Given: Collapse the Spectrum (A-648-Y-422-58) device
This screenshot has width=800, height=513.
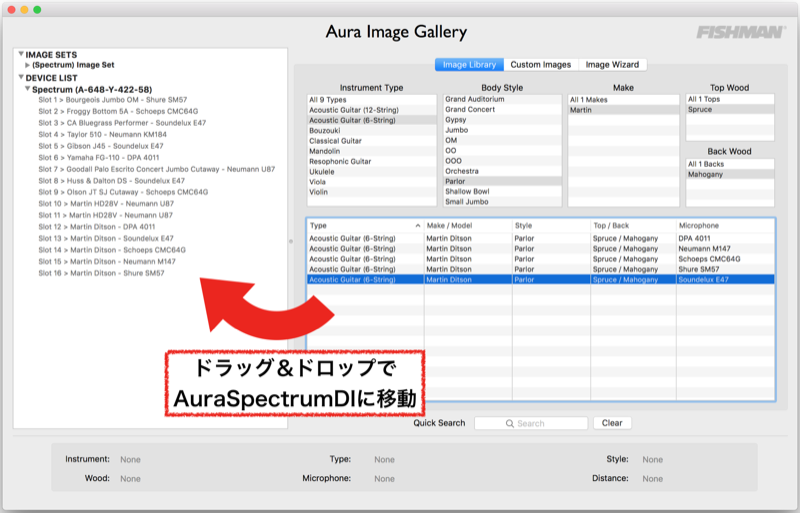Looking at the screenshot, I should point(28,89).
